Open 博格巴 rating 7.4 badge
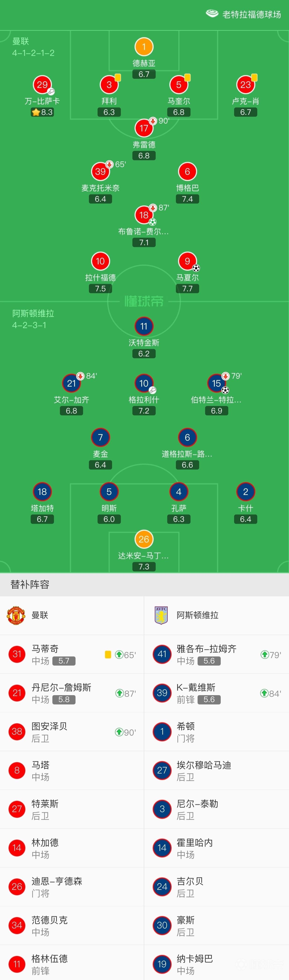The image size is (289, 980). point(187,199)
